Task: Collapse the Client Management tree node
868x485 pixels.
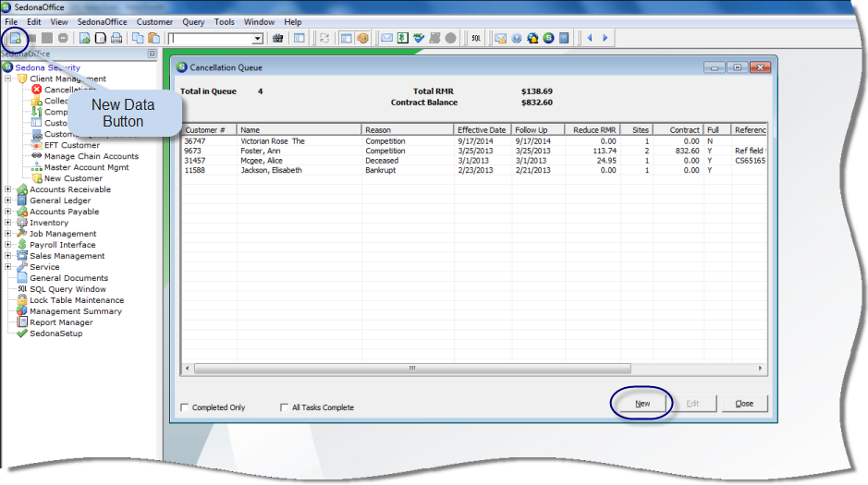Action: coord(7,79)
